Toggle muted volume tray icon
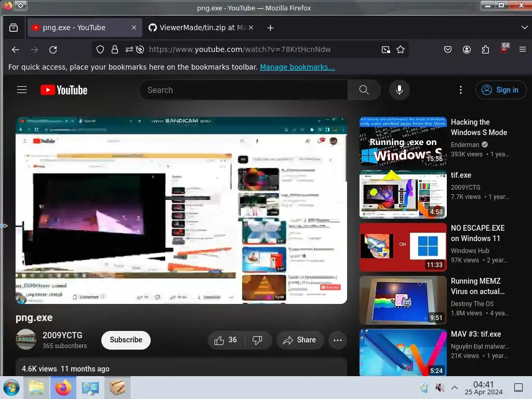Viewport: 532px width, 399px height. (440, 388)
